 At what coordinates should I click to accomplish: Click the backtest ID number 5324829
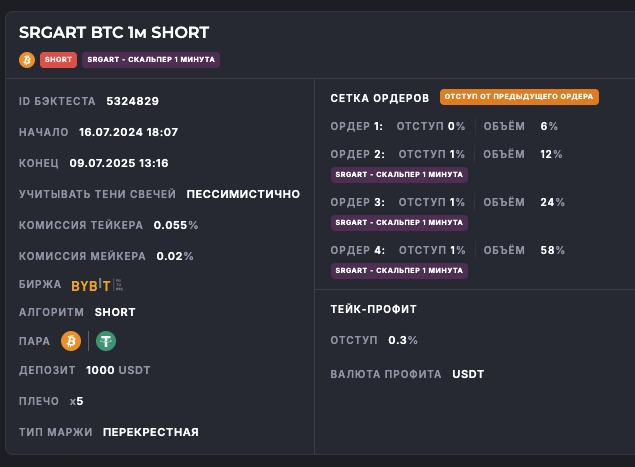132,101
